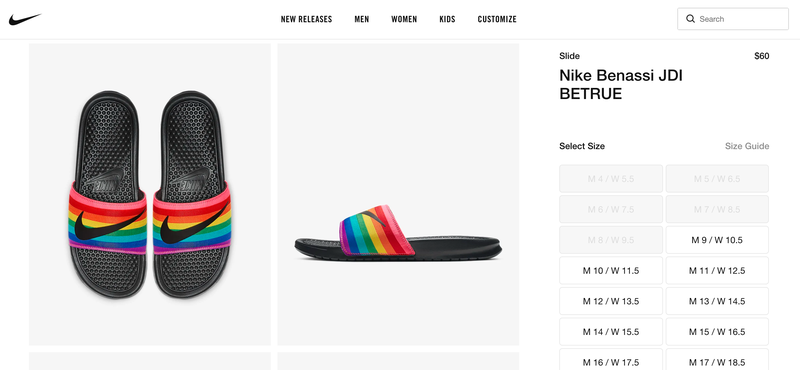The height and width of the screenshot is (370, 800).
Task: Open the Women menu
Action: (404, 19)
